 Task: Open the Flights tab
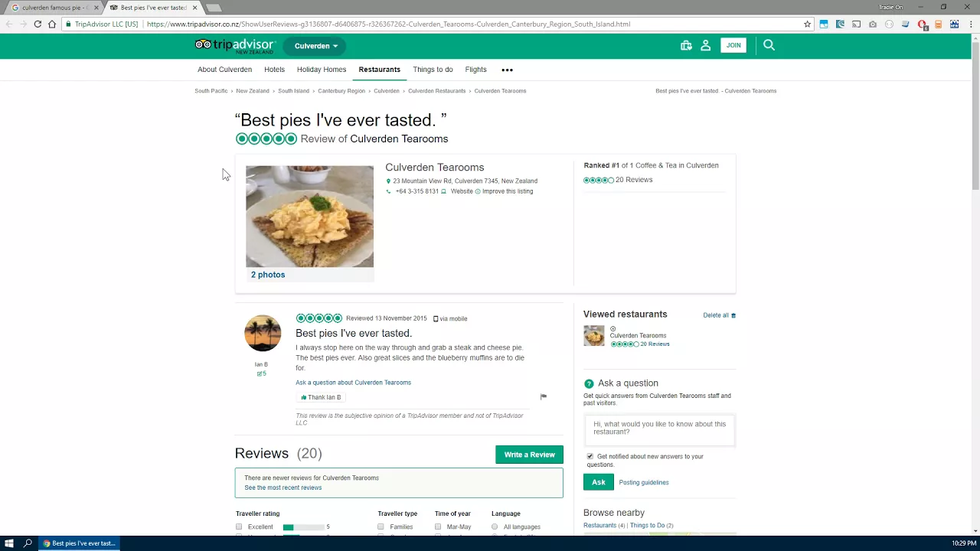tap(475, 70)
